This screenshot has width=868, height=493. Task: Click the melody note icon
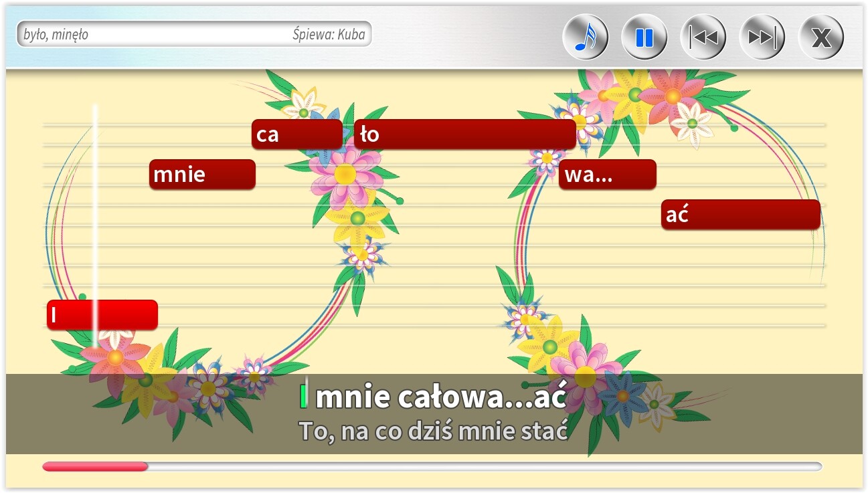tap(586, 36)
